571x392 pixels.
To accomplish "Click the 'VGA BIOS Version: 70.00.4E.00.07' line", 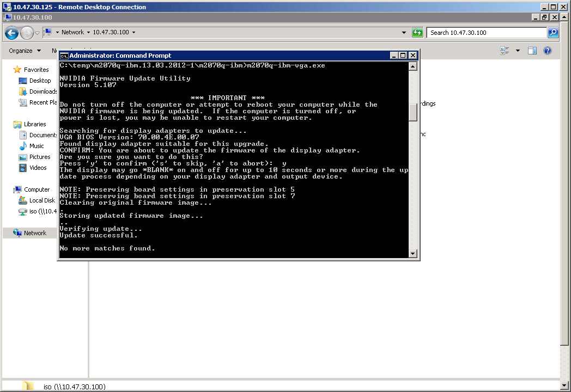I will pyautogui.click(x=130, y=138).
